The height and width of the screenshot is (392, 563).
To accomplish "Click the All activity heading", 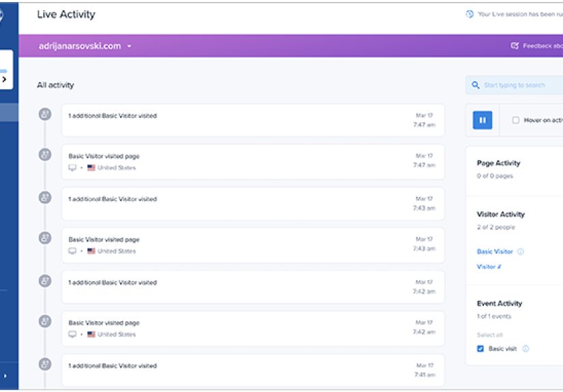I will click(55, 85).
